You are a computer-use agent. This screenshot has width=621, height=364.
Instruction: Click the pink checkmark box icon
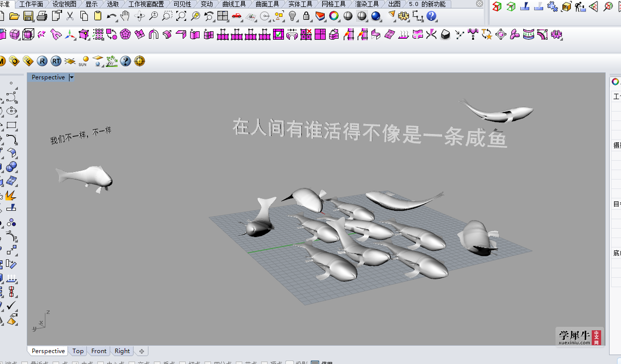(x=278, y=34)
